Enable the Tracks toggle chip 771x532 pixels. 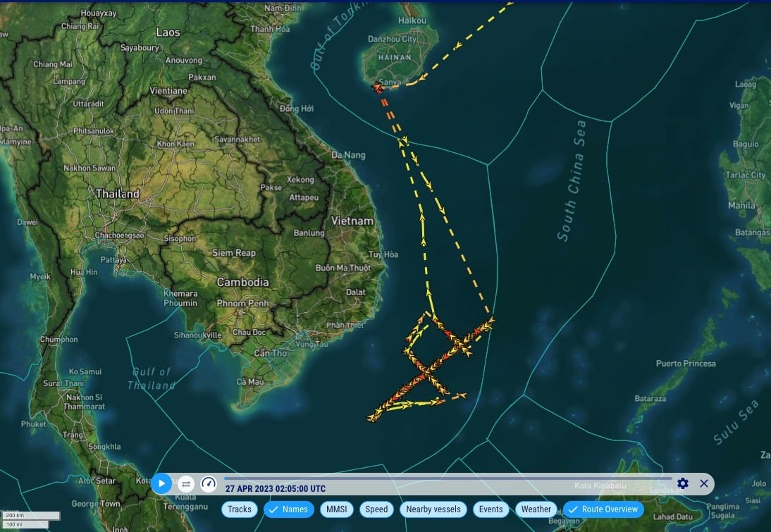[239, 509]
